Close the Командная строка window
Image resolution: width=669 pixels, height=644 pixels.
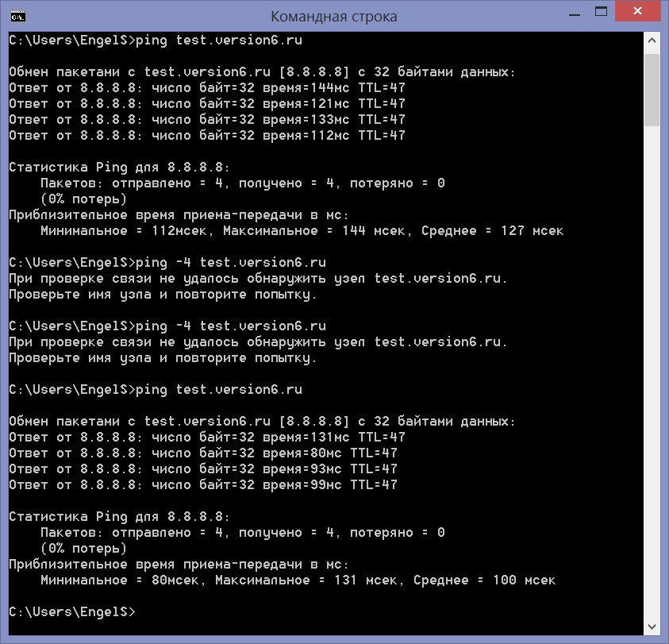tap(637, 11)
